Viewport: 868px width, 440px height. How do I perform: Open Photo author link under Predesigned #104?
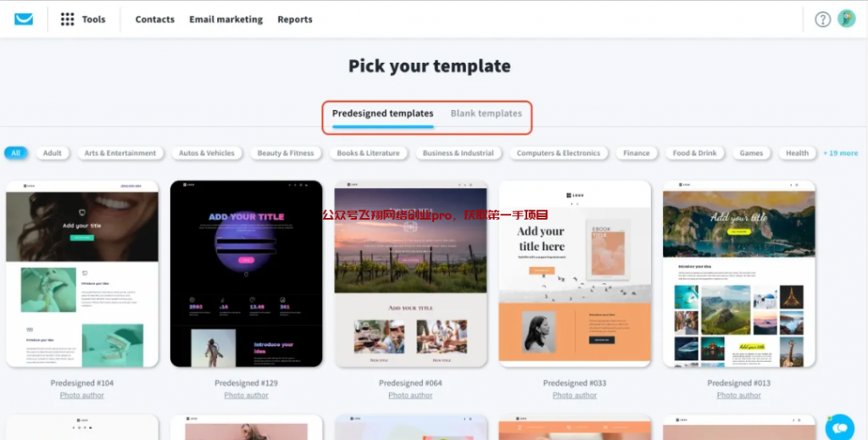[x=82, y=395]
